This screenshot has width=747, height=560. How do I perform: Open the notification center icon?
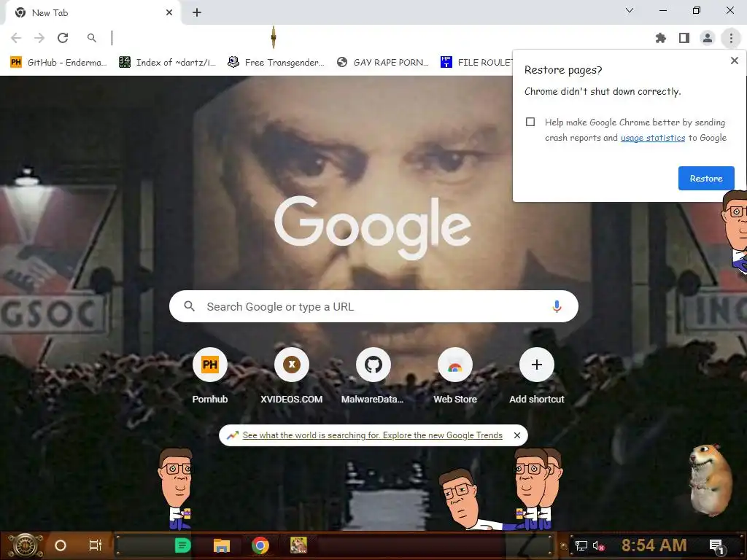[x=716, y=547]
